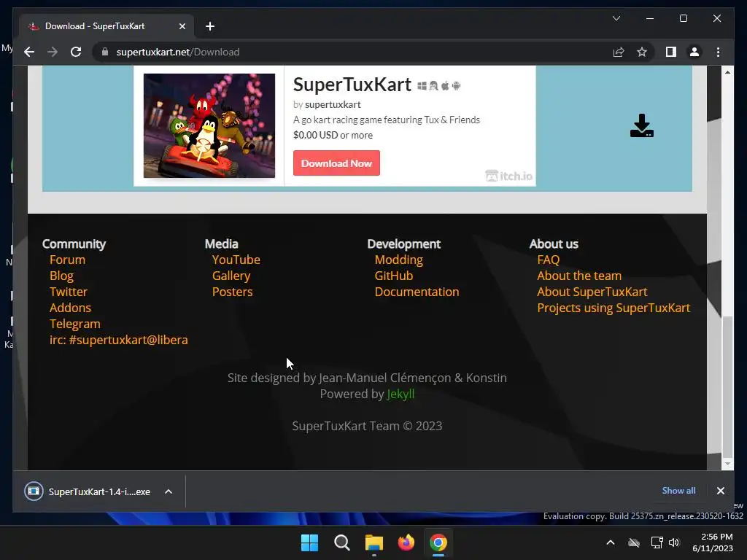Viewport: 747px width, 560px height.
Task: Open the FAQ link
Action: pyautogui.click(x=549, y=260)
